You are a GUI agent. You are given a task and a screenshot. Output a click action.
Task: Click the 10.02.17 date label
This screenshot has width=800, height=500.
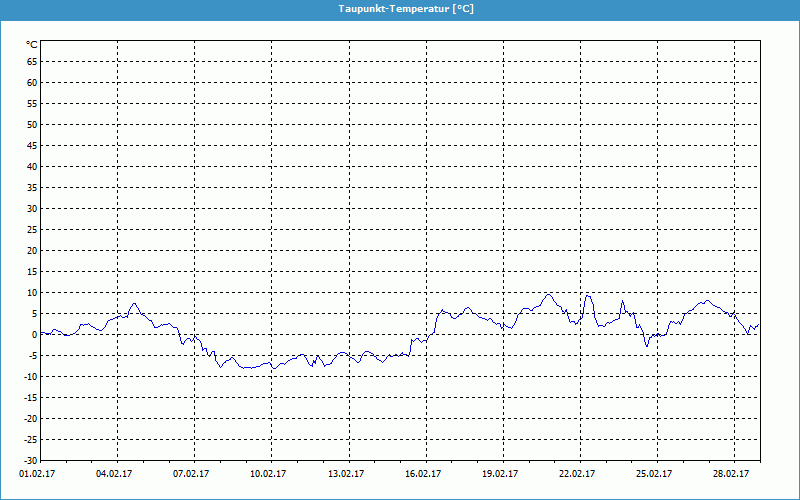click(267, 475)
